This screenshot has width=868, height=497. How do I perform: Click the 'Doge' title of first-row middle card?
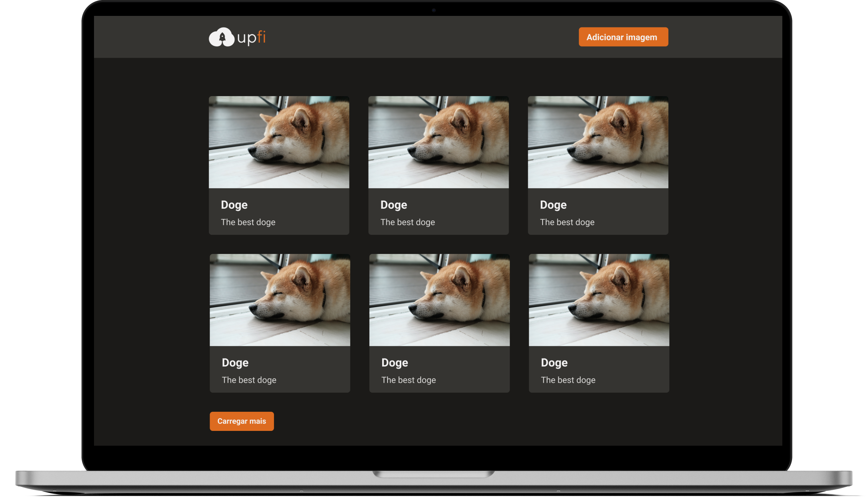(393, 205)
